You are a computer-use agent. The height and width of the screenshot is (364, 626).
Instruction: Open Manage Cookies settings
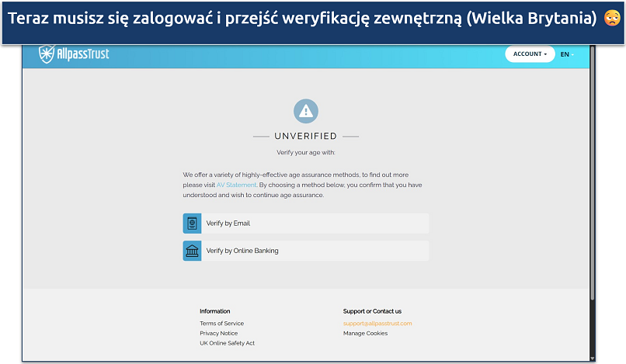365,334
